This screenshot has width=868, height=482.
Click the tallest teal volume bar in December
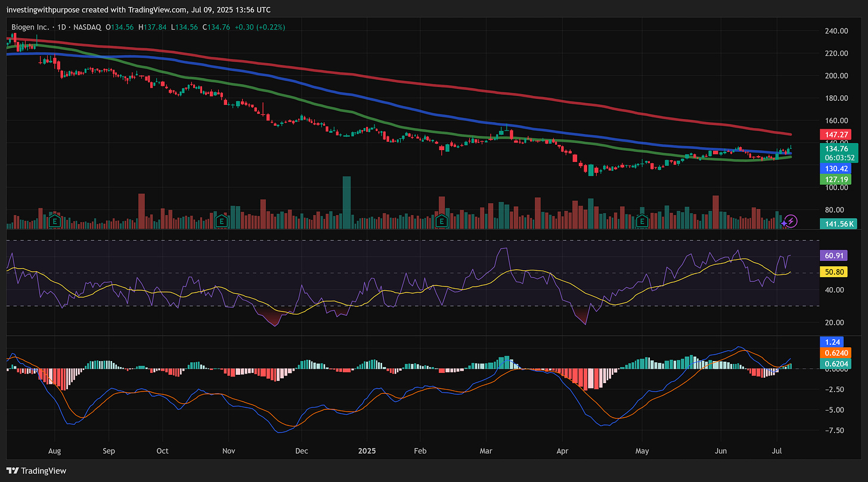(346, 203)
